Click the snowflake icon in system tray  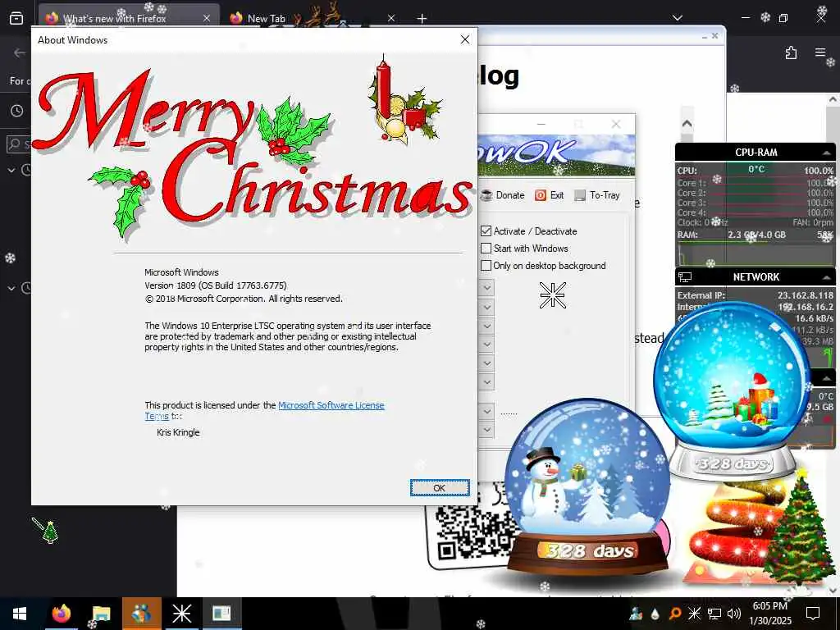click(694, 614)
